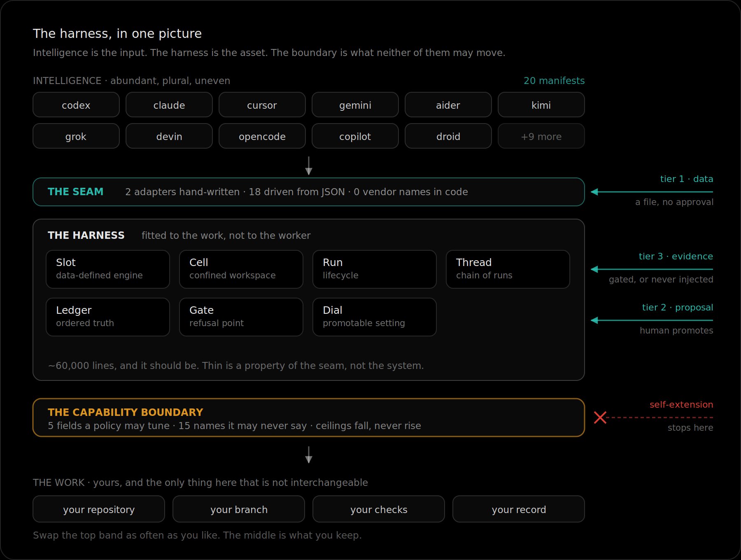
Task: Click the "tier 2 · proposal" label
Action: [x=678, y=308]
